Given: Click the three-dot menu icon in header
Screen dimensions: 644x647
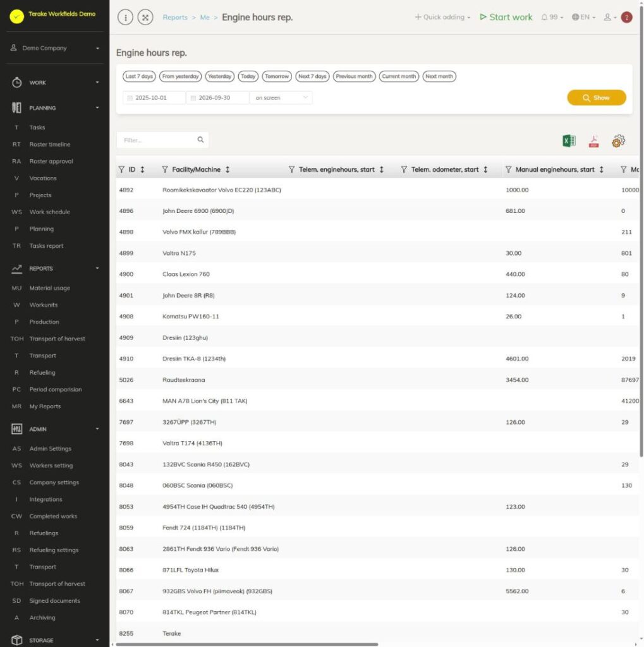Looking at the screenshot, I should 126,17.
